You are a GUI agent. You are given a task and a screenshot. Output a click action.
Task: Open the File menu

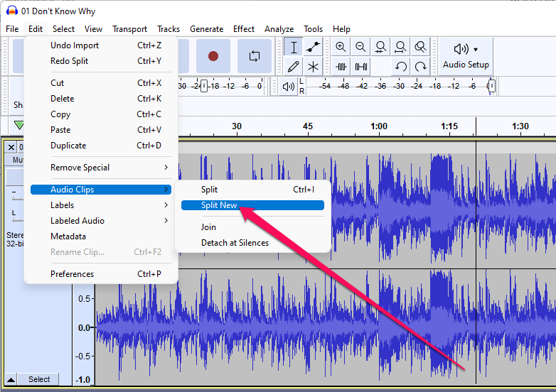(12, 29)
